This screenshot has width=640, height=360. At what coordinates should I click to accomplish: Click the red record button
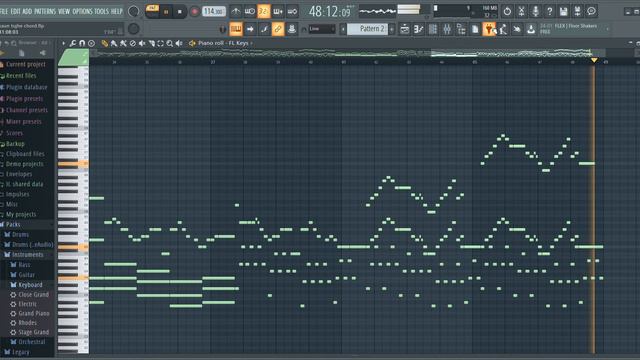[195, 12]
